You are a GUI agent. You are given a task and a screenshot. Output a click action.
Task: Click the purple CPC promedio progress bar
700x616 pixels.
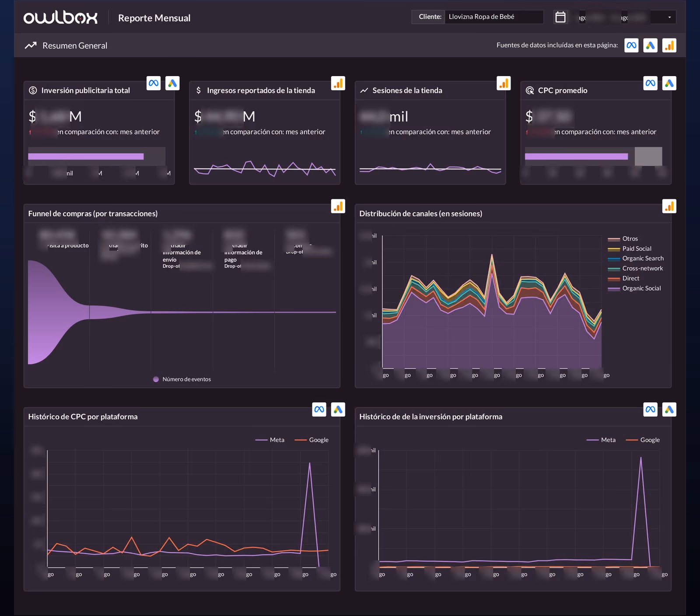click(x=576, y=157)
